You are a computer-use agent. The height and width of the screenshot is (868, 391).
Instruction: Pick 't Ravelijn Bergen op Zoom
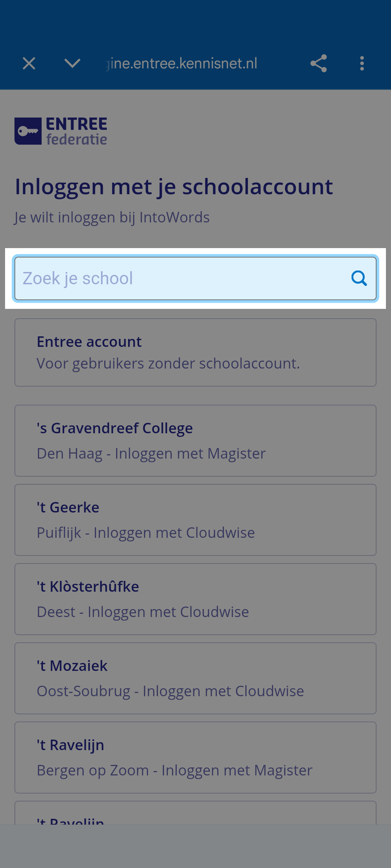coord(195,758)
